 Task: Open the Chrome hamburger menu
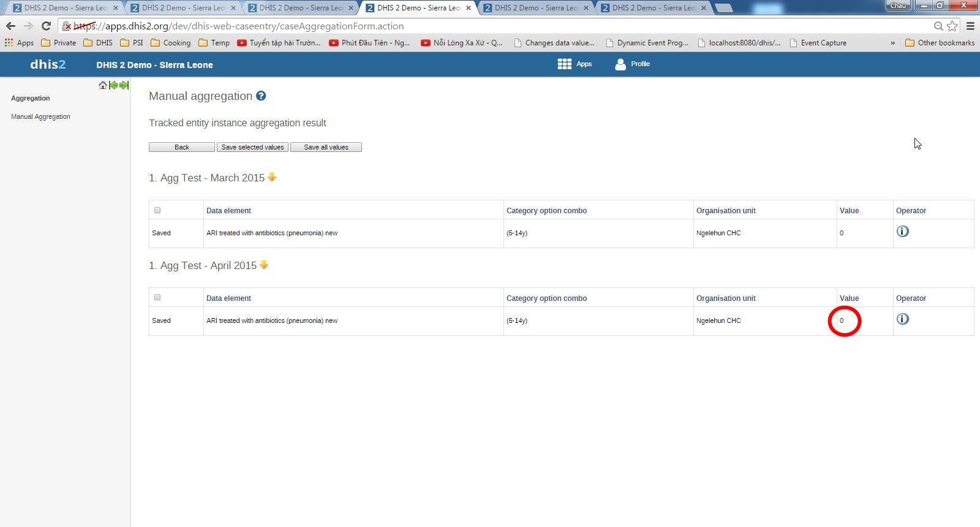pos(970,26)
